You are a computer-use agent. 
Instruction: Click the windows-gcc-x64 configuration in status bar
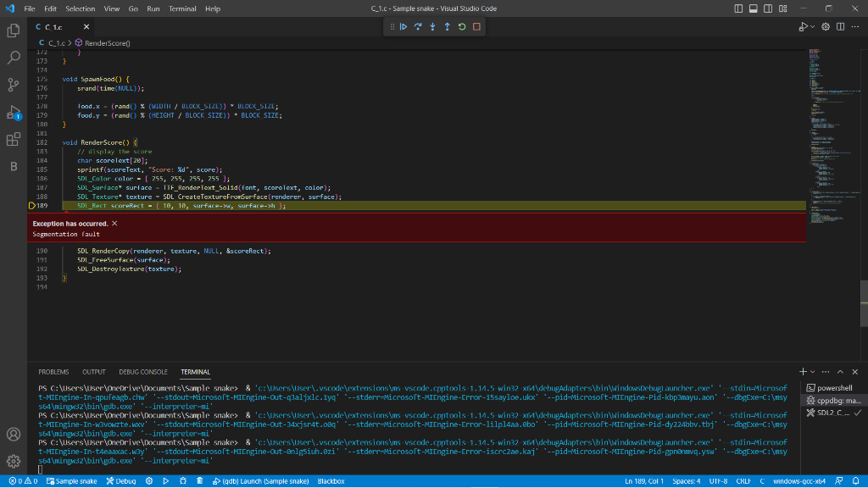tap(799, 481)
